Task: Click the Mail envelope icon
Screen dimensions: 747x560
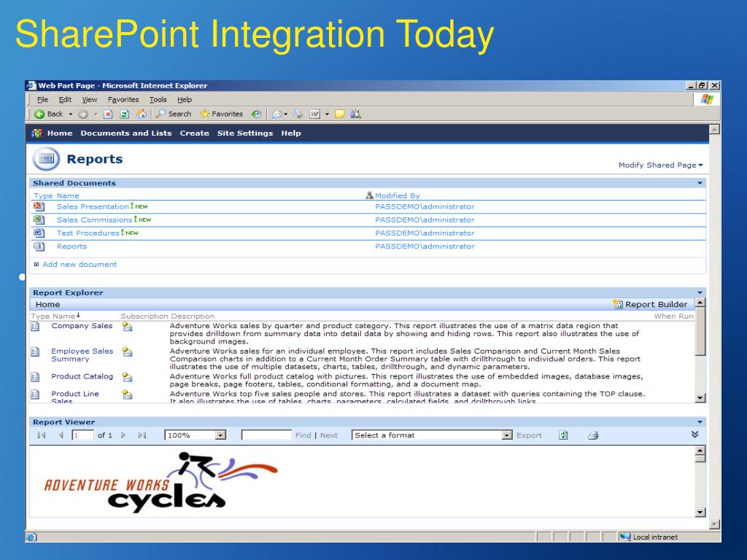Action: [x=276, y=114]
